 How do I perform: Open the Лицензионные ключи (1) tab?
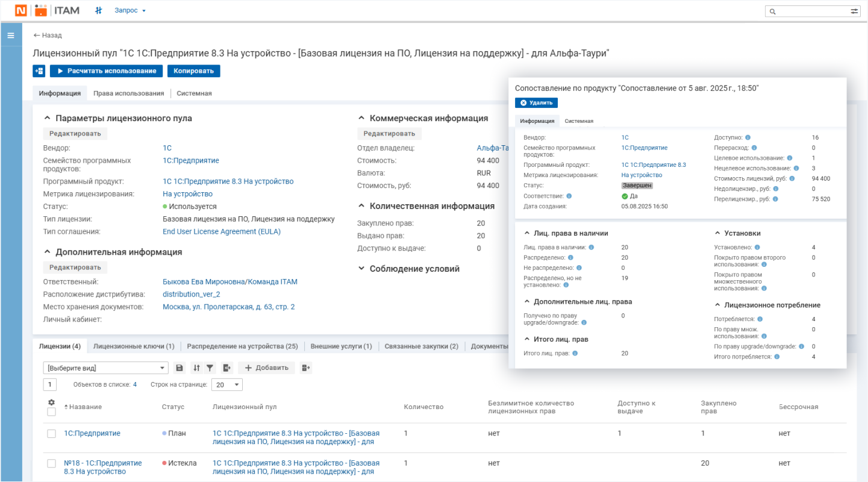pos(134,346)
